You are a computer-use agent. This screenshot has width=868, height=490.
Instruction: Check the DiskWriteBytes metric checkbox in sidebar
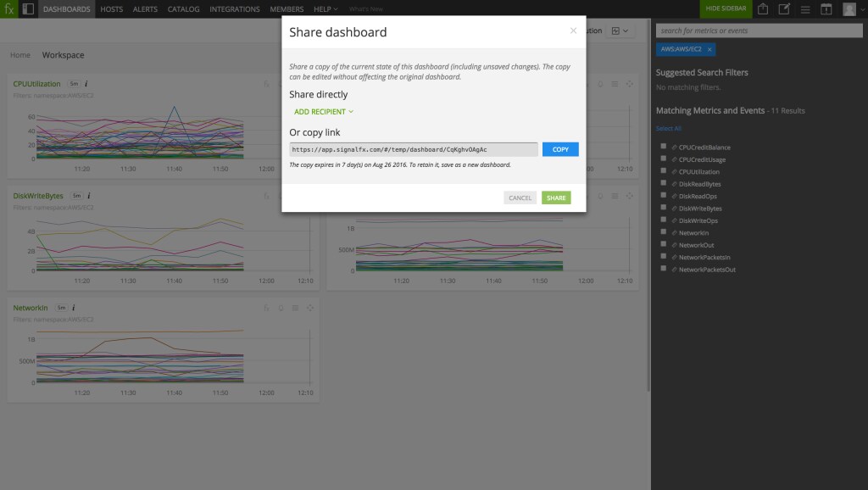pos(663,207)
